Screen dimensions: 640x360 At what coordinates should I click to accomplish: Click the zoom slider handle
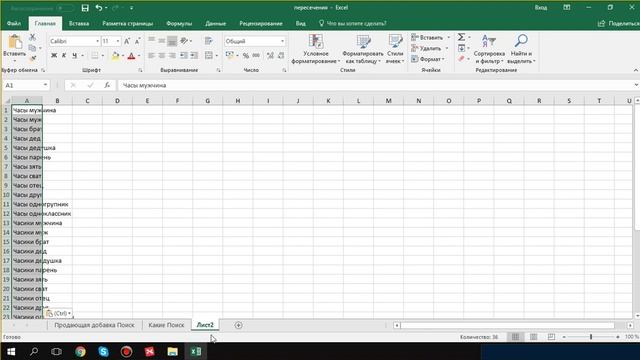pyautogui.click(x=591, y=337)
